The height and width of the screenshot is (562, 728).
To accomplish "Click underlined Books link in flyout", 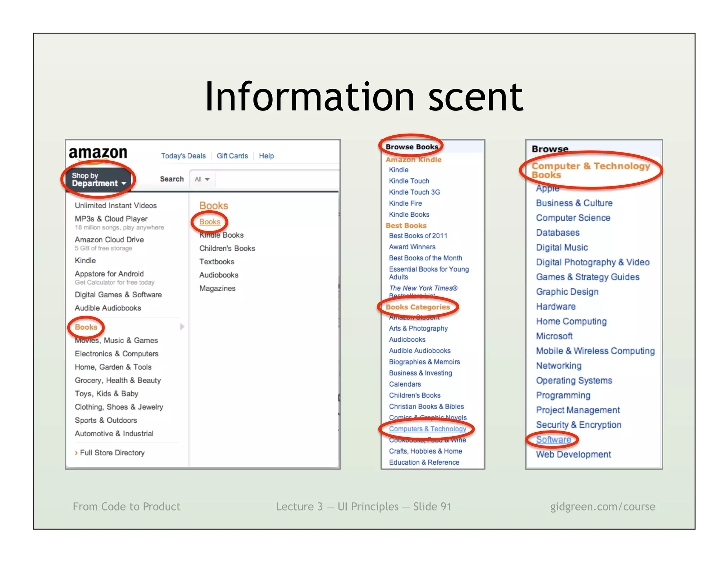I will (210, 222).
